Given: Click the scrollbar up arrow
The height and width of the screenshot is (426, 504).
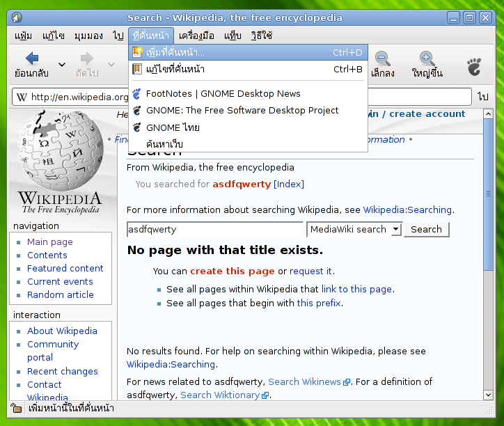Looking at the screenshot, I should pyautogui.click(x=488, y=114).
